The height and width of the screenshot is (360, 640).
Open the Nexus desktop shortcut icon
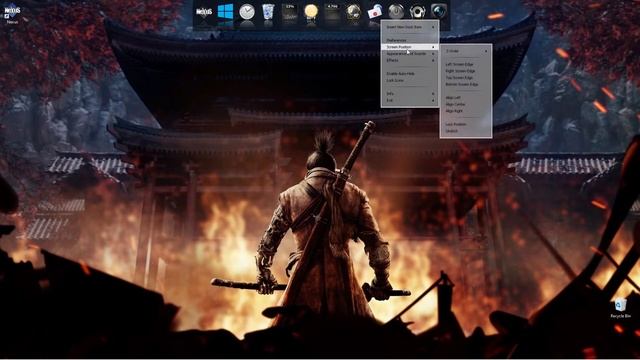12,13
